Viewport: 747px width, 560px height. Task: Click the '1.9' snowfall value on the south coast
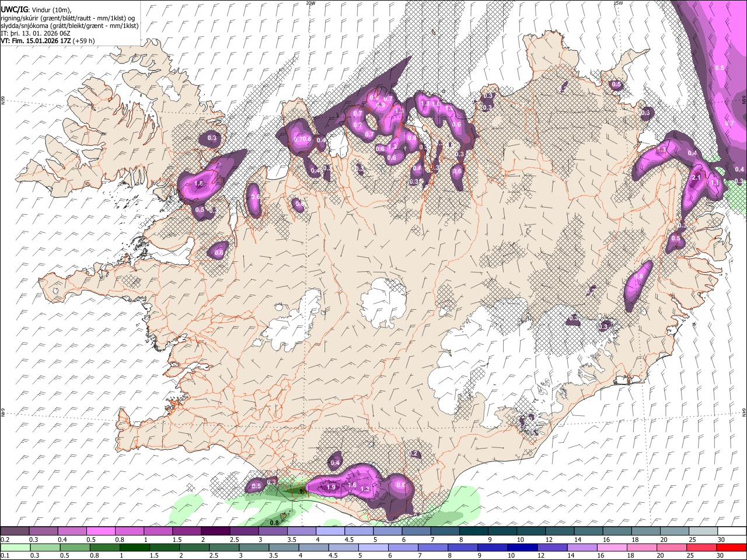331,487
